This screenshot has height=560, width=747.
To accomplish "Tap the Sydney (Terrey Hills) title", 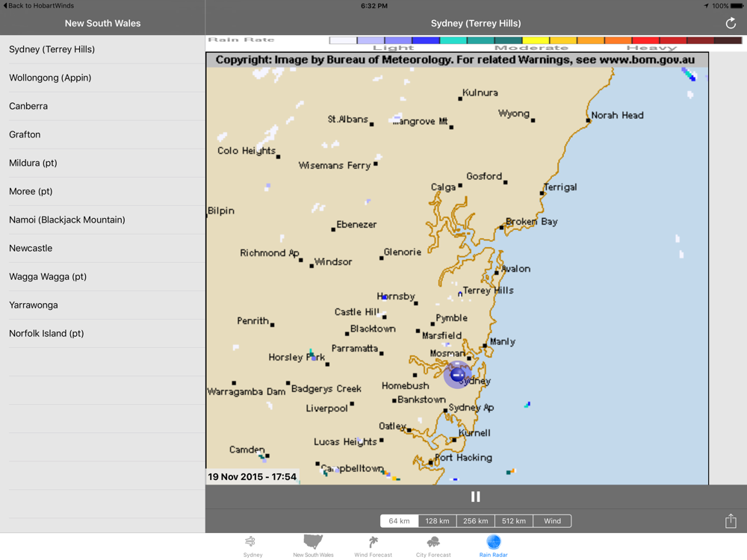I will (475, 23).
